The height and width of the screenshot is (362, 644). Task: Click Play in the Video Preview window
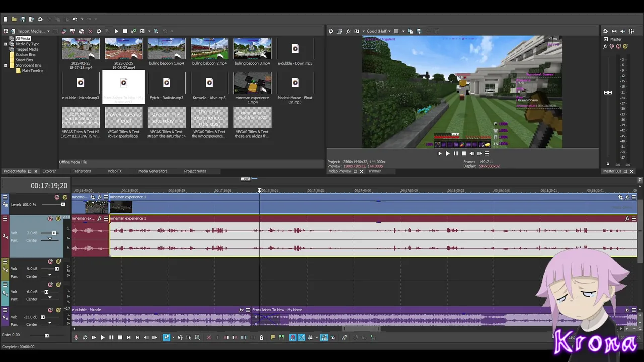(447, 154)
